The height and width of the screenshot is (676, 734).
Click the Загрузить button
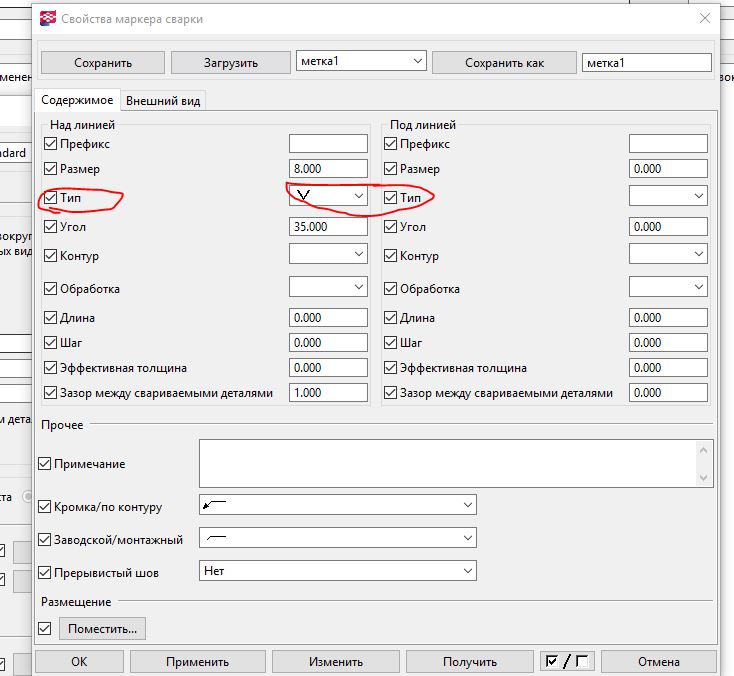point(231,62)
